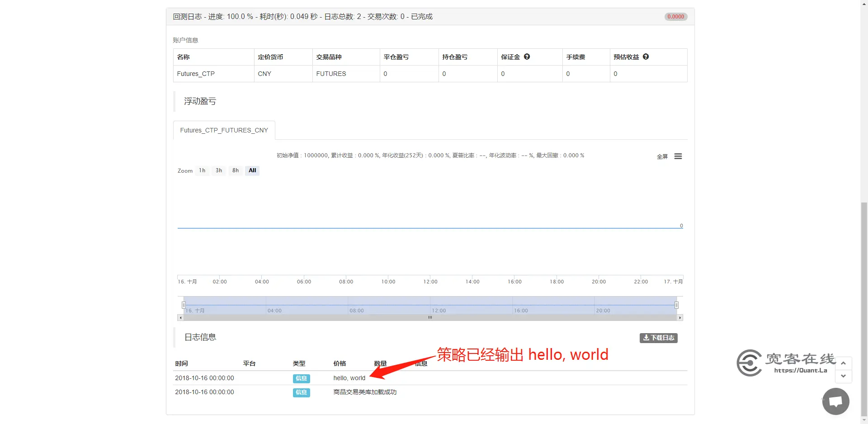Set chart zoom to 8h
The height and width of the screenshot is (424, 868).
pyautogui.click(x=236, y=170)
